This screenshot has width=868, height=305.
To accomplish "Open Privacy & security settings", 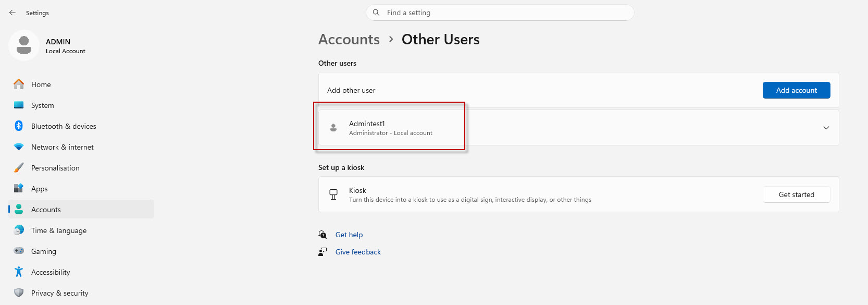I will pos(81,292).
